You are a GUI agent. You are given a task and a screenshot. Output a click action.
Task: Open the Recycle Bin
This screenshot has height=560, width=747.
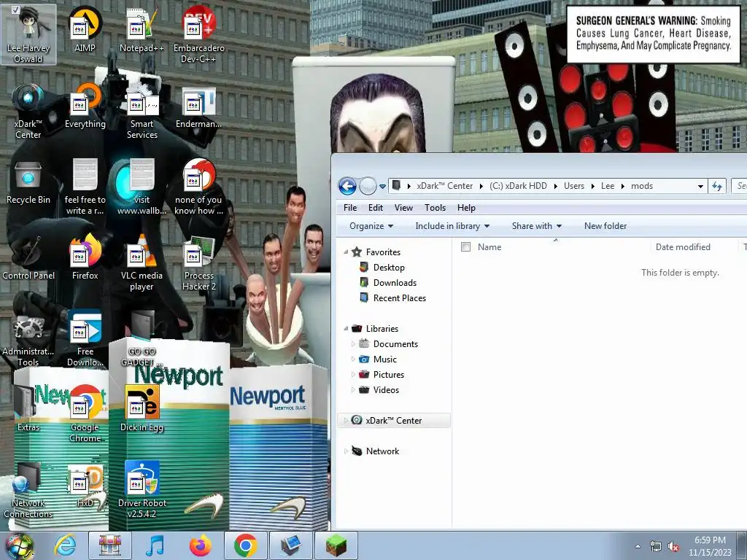pyautogui.click(x=28, y=182)
